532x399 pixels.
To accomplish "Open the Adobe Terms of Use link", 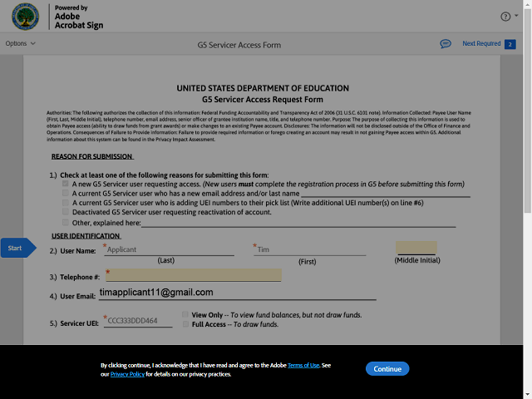I will pos(303,366).
